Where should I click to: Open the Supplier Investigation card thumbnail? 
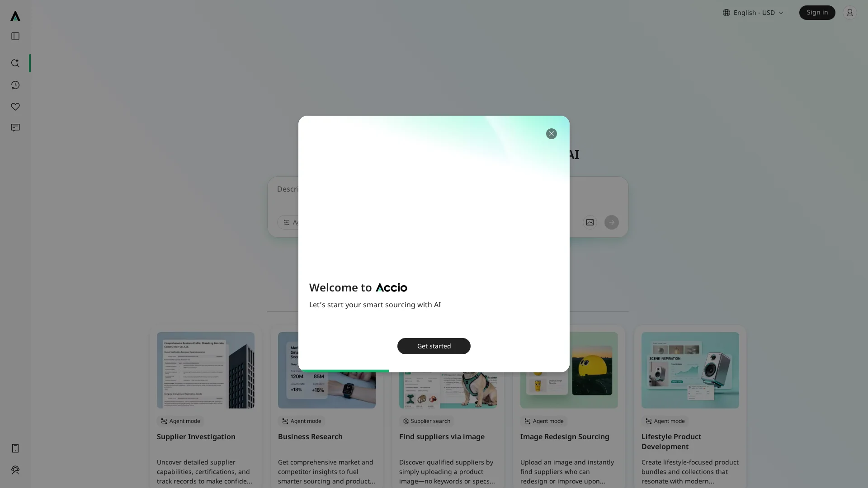pyautogui.click(x=206, y=370)
